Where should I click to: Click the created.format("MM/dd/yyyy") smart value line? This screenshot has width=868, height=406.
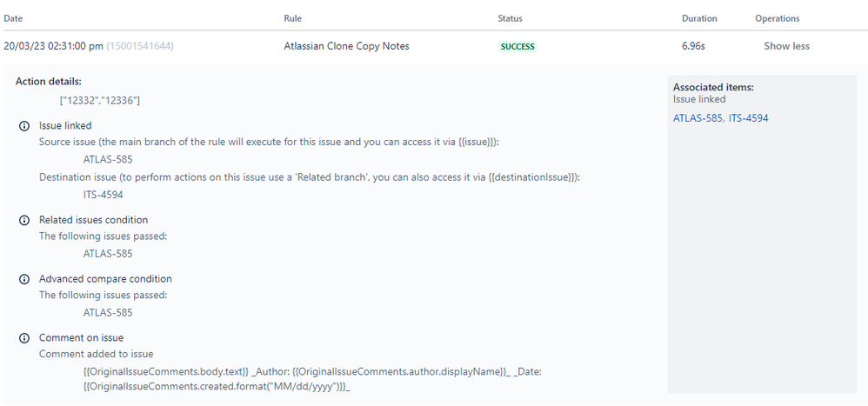(x=217, y=387)
